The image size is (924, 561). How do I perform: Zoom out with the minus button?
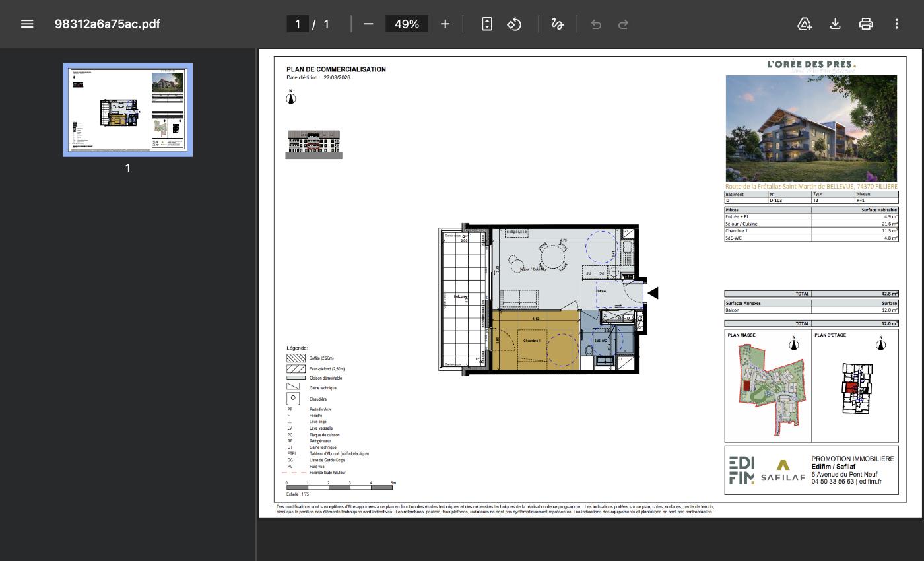(368, 24)
